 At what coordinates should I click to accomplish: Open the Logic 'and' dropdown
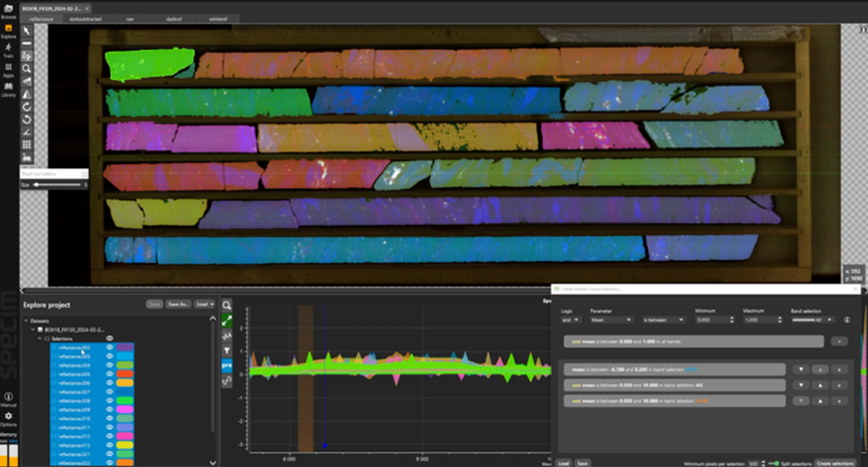click(570, 320)
